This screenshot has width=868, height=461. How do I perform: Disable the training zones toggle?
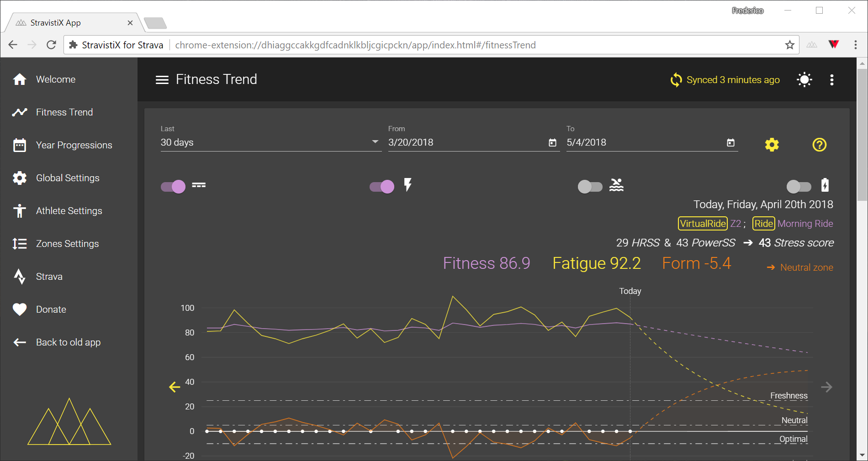(x=174, y=186)
